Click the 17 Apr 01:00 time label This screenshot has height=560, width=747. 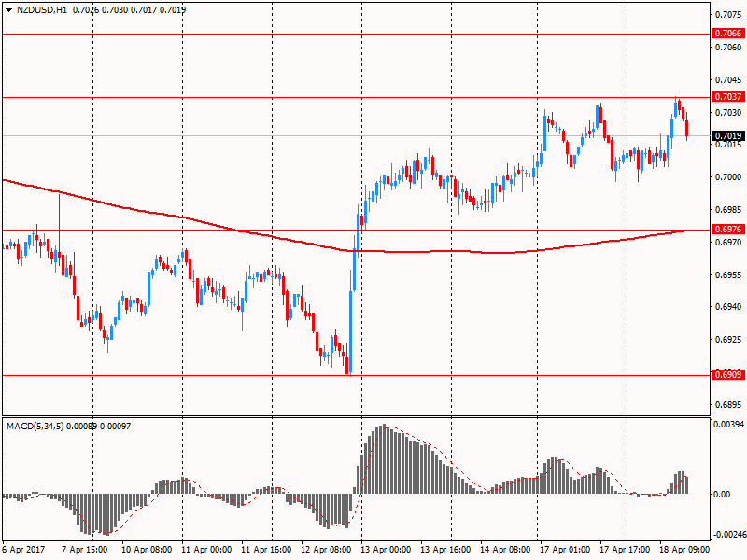pos(565,550)
